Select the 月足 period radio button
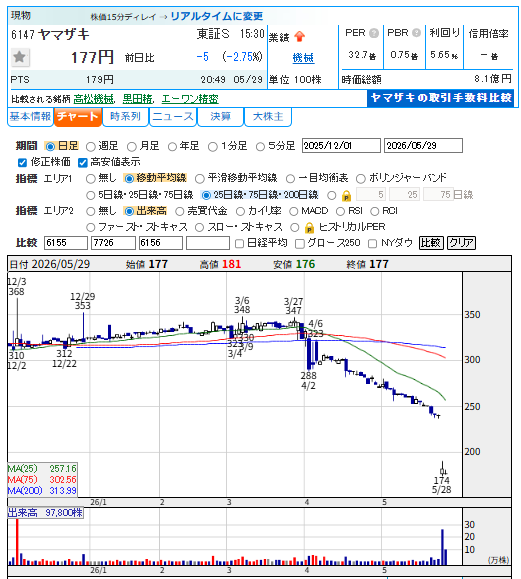Image resolution: width=521 pixels, height=579 pixels. click(x=131, y=147)
